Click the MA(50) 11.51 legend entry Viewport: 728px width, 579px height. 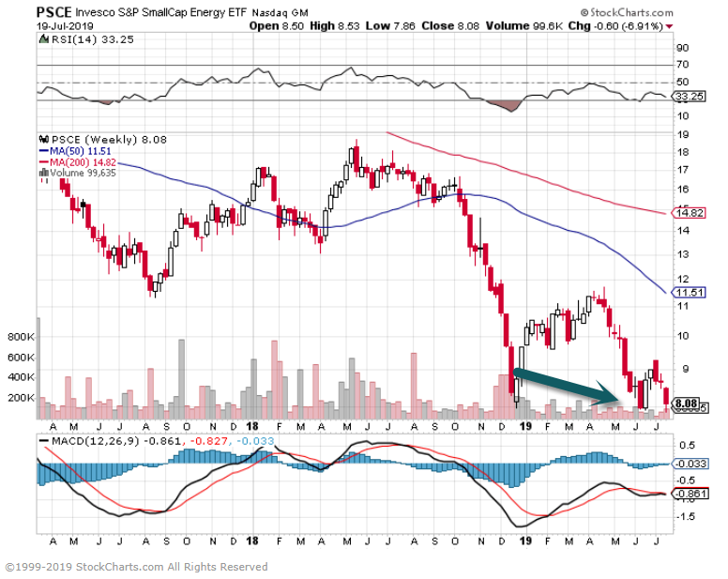click(x=75, y=151)
